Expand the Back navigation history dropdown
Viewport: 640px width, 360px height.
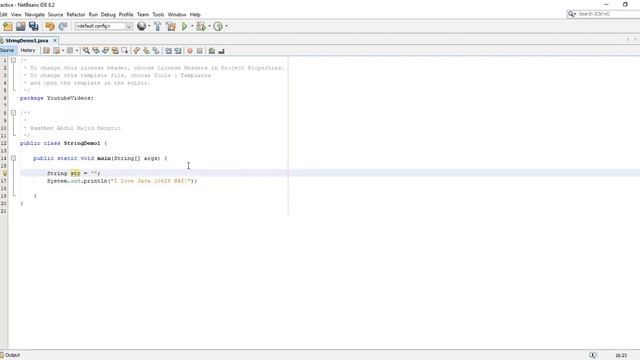click(63, 51)
